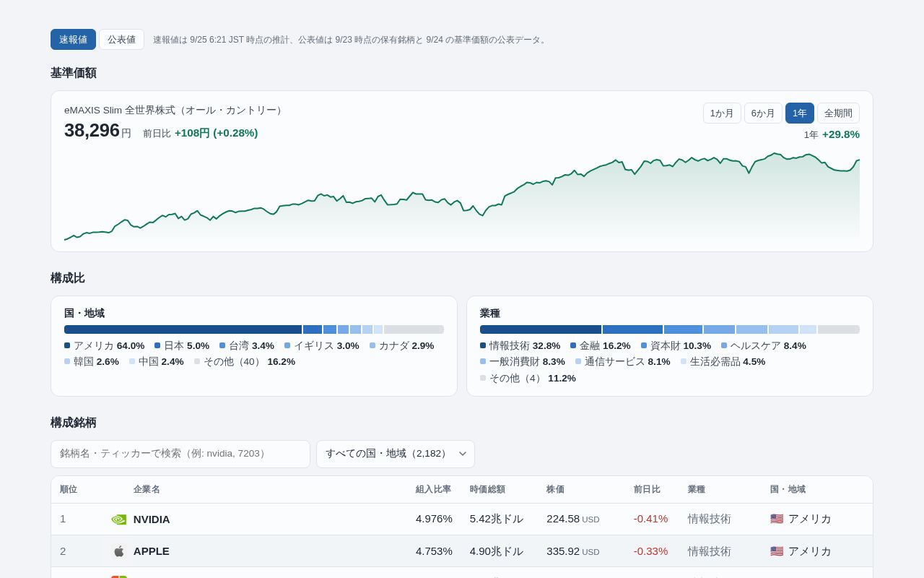Switch to 速報値 view
924x578 pixels.
pyautogui.click(x=73, y=40)
